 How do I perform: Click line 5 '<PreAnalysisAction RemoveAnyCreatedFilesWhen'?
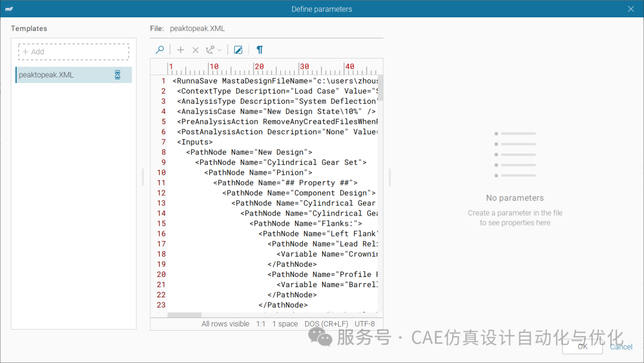(277, 122)
